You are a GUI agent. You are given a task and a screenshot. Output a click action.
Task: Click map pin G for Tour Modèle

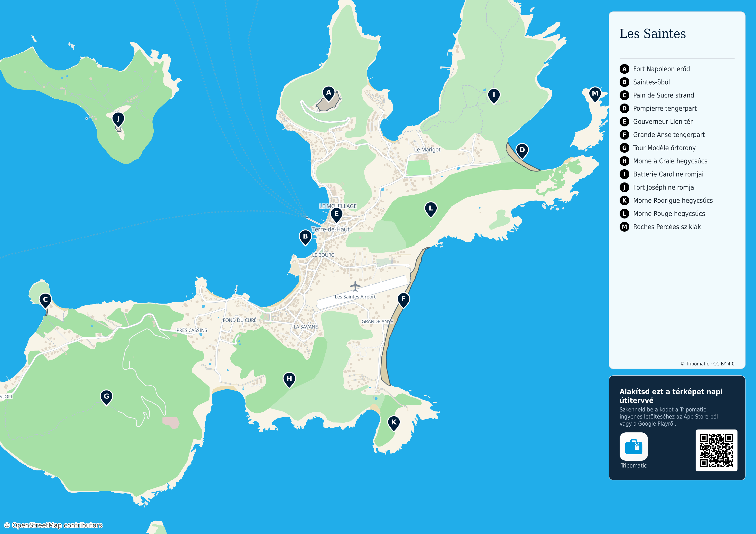pyautogui.click(x=106, y=397)
